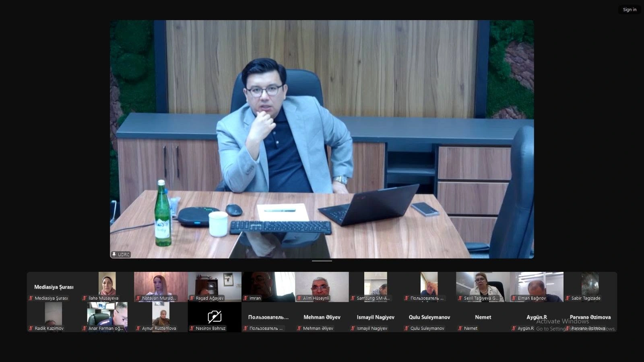Select the Mehman Əliyev participant tile
Screen dimensions: 644x362
322,317
